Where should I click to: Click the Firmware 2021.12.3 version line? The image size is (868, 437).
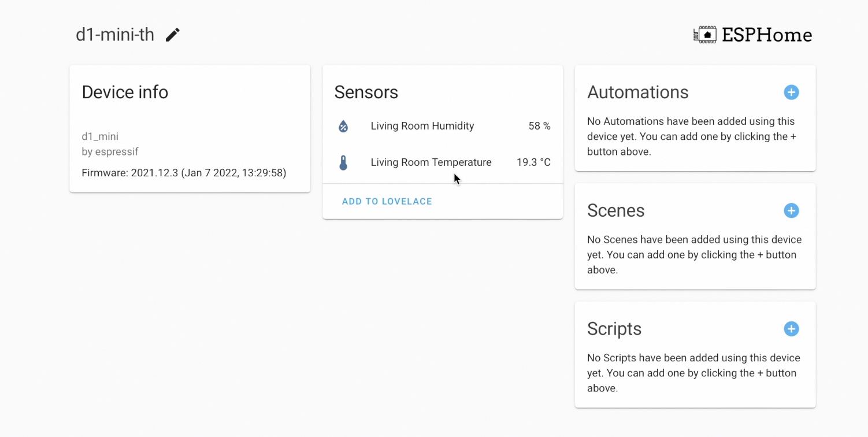[184, 172]
